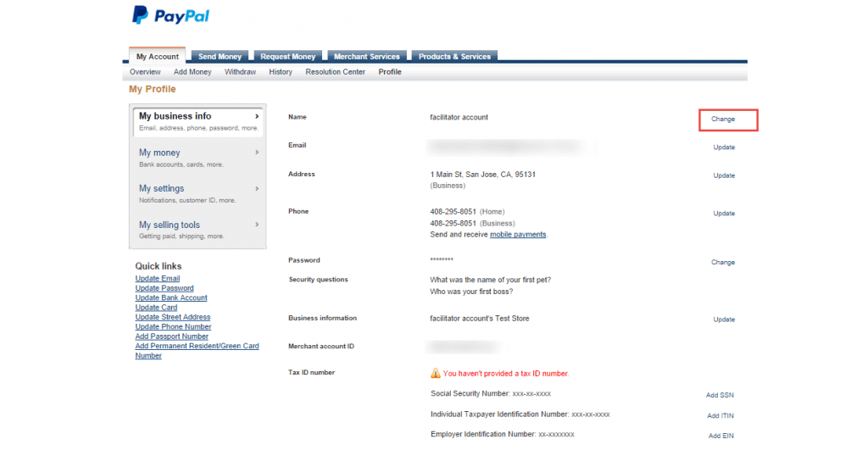Open the My Account tab
Viewport: 868px width, 467px height.
pos(157,56)
